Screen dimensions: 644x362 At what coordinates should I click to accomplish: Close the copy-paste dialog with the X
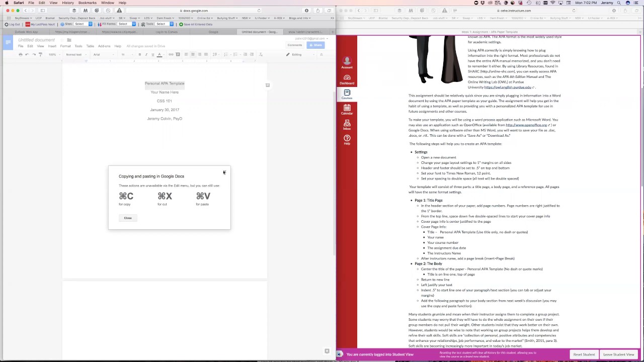click(x=224, y=172)
